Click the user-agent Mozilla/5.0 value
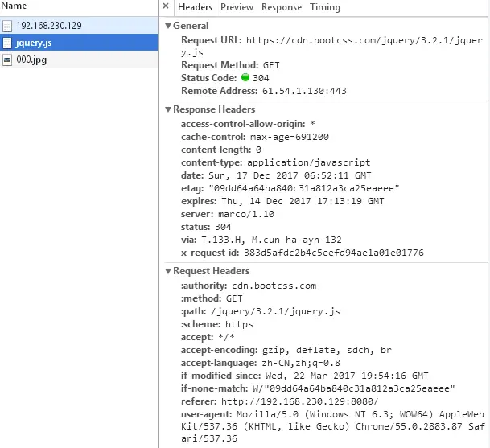Viewport: 490px width, 448px height. [x=333, y=426]
